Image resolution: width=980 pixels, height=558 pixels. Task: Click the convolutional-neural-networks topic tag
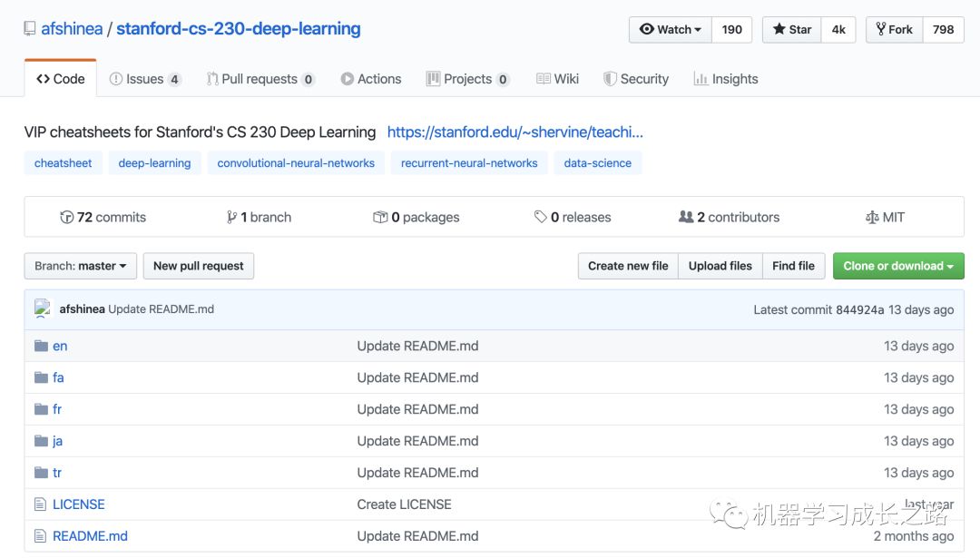click(x=296, y=163)
